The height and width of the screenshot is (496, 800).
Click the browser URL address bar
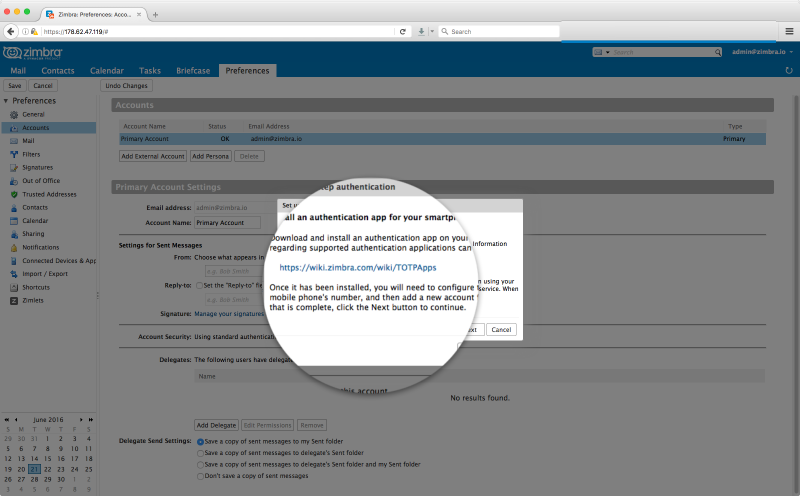218,32
